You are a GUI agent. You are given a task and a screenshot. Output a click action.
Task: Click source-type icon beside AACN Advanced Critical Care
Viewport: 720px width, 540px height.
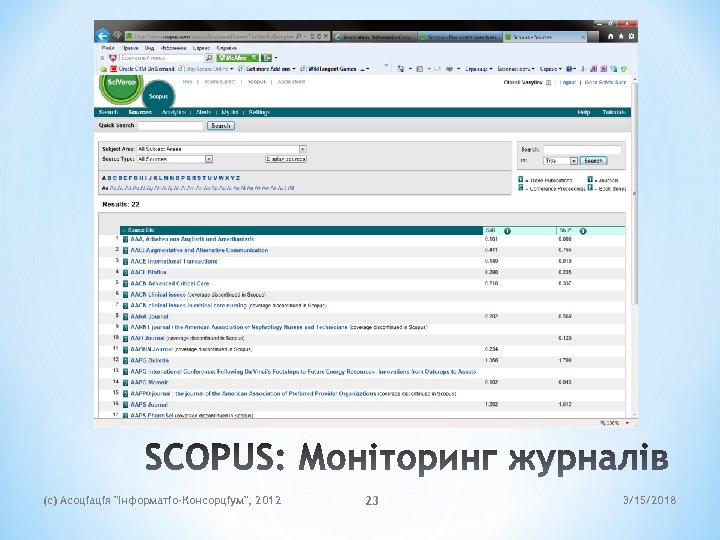(x=125, y=284)
